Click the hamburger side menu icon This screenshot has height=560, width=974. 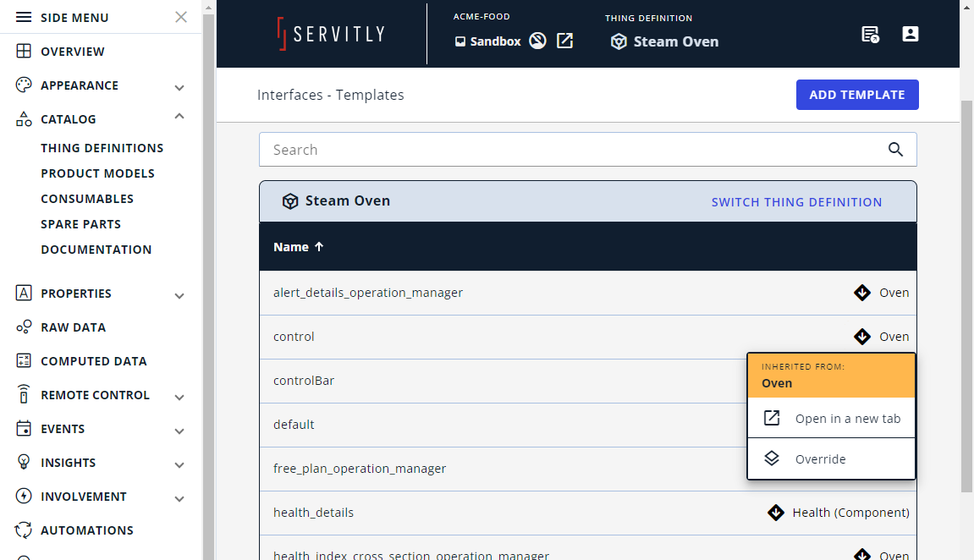coord(24,17)
